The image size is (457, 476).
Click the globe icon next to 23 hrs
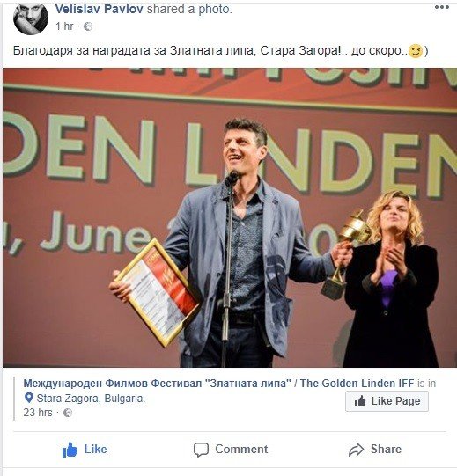coord(68,413)
